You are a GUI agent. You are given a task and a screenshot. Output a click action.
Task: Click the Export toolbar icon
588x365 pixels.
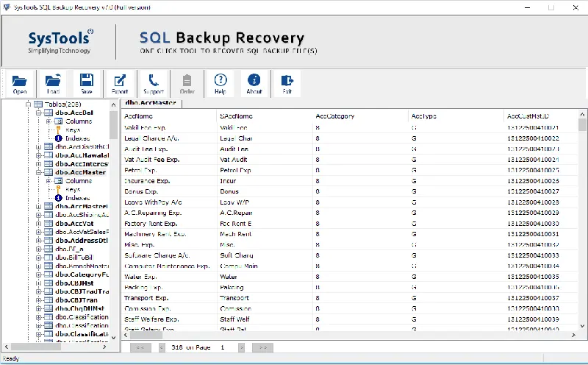[x=120, y=84]
